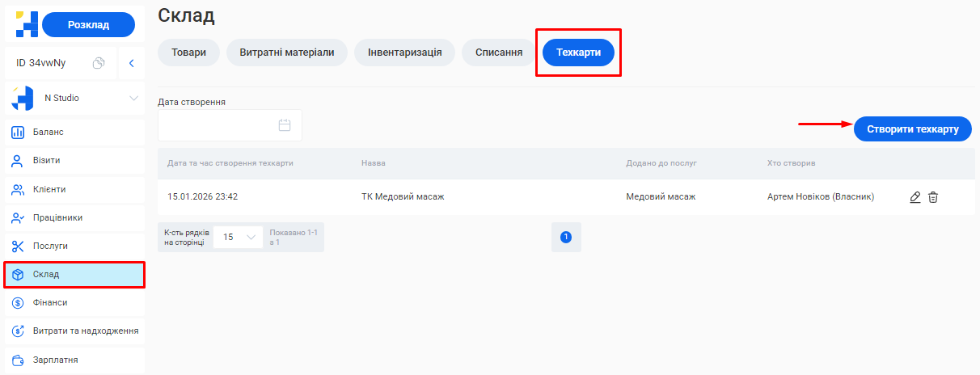Delete ТК Медовий масаж with the trash icon

click(933, 197)
